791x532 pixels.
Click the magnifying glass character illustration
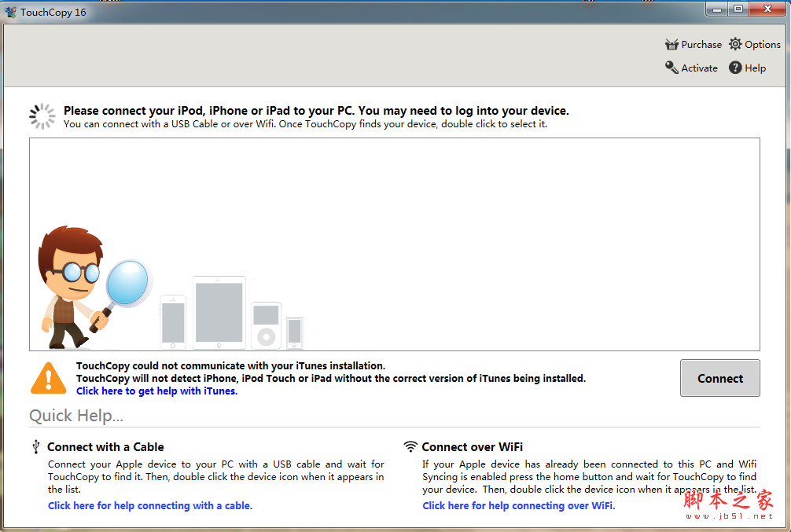pos(94,288)
